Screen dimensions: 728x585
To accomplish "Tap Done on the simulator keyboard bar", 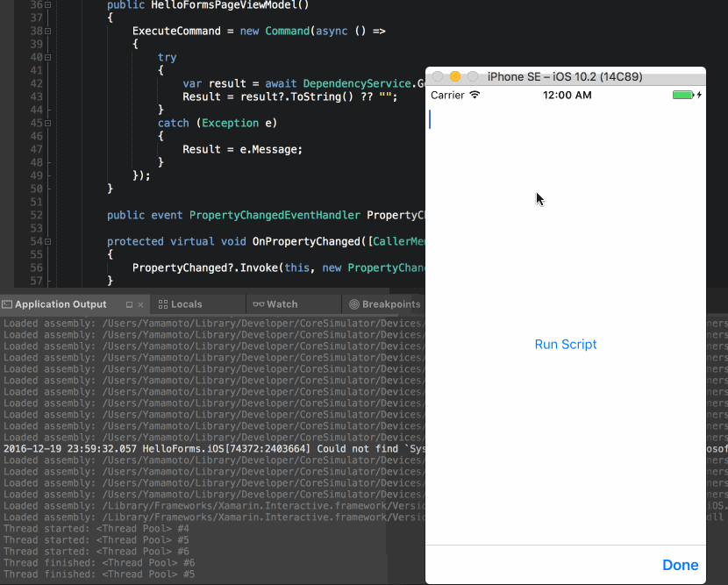I will point(680,565).
